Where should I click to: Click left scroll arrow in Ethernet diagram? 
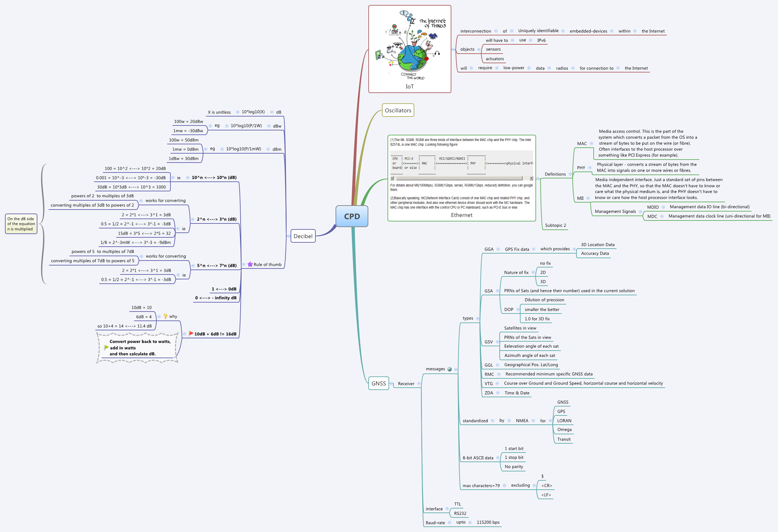pyautogui.click(x=392, y=178)
